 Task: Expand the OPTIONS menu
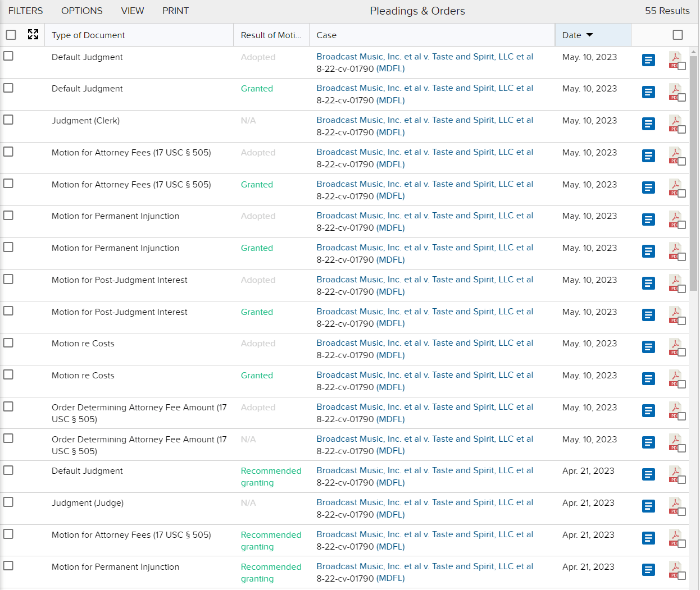tap(81, 11)
